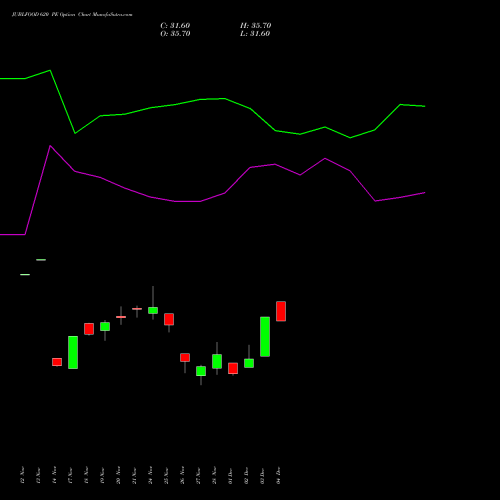Click the thin red doji candle above 20 Nov
Image resolution: width=500 pixels, height=500 pixels.
coord(121,317)
